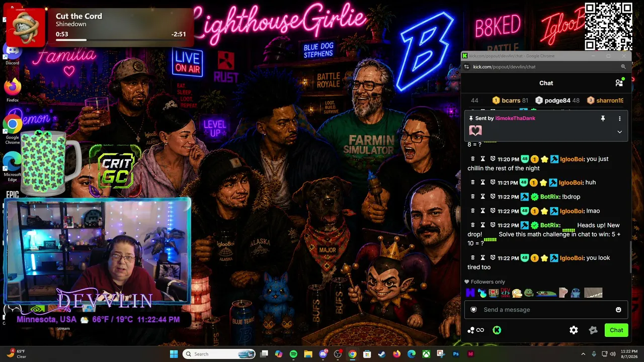Image resolution: width=644 pixels, height=362 pixels.
Task: Open the chat user list icon
Action: (x=619, y=83)
